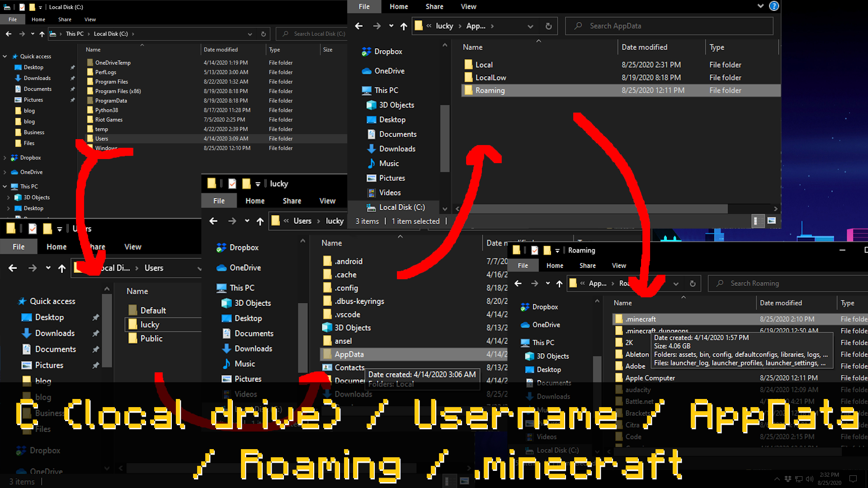Select AppData folder in lucky window
The width and height of the screenshot is (868, 488).
point(414,354)
